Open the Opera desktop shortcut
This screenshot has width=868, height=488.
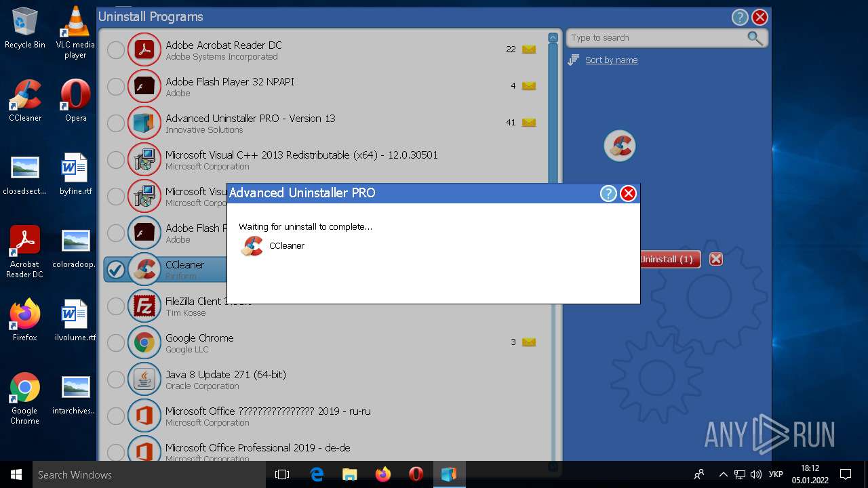coord(75,100)
